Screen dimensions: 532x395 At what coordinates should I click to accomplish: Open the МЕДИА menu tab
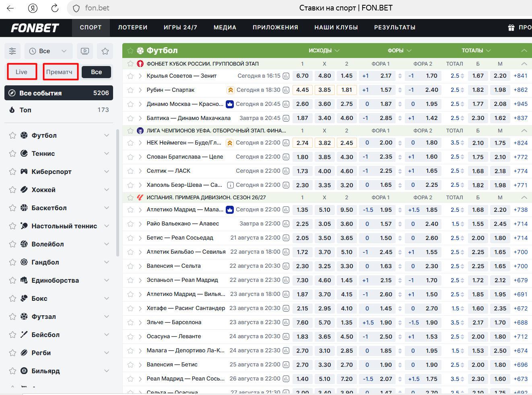tap(225, 28)
